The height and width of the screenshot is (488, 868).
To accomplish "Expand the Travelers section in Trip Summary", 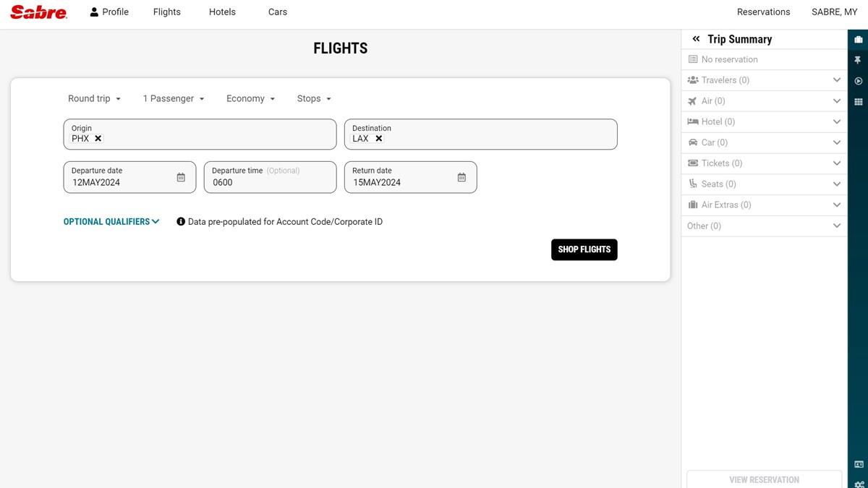I will pyautogui.click(x=836, y=80).
